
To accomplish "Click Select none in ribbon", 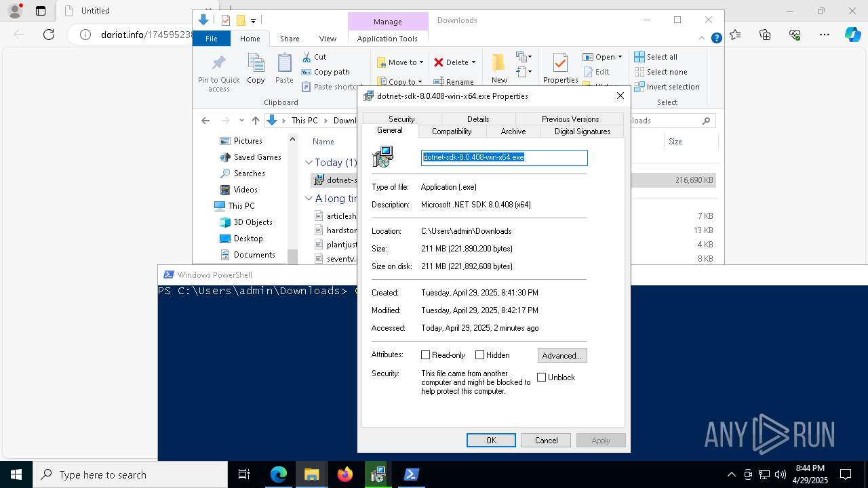I will [x=660, y=72].
